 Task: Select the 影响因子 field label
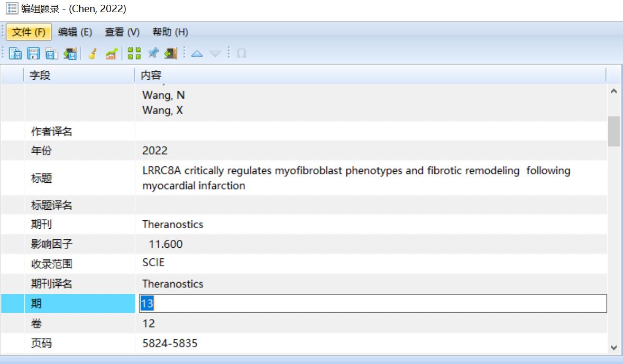pos(52,244)
